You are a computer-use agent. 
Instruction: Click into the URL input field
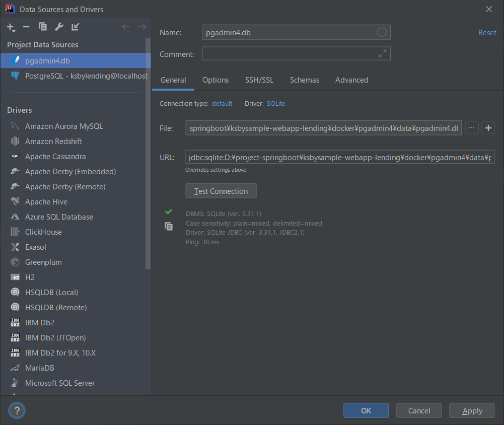(x=340, y=157)
